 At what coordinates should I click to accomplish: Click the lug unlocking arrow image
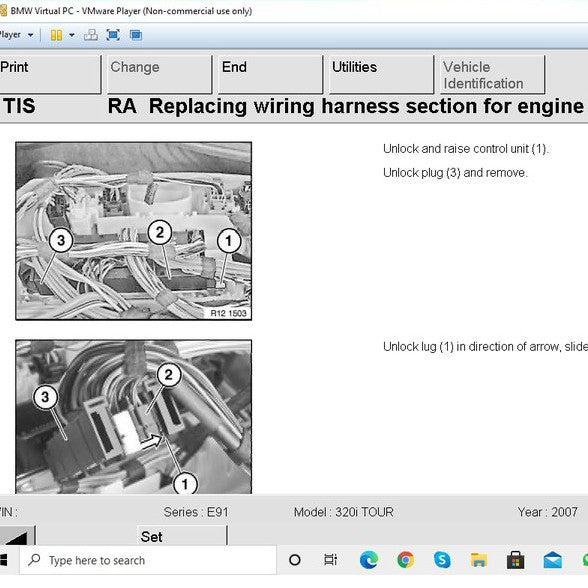(134, 417)
